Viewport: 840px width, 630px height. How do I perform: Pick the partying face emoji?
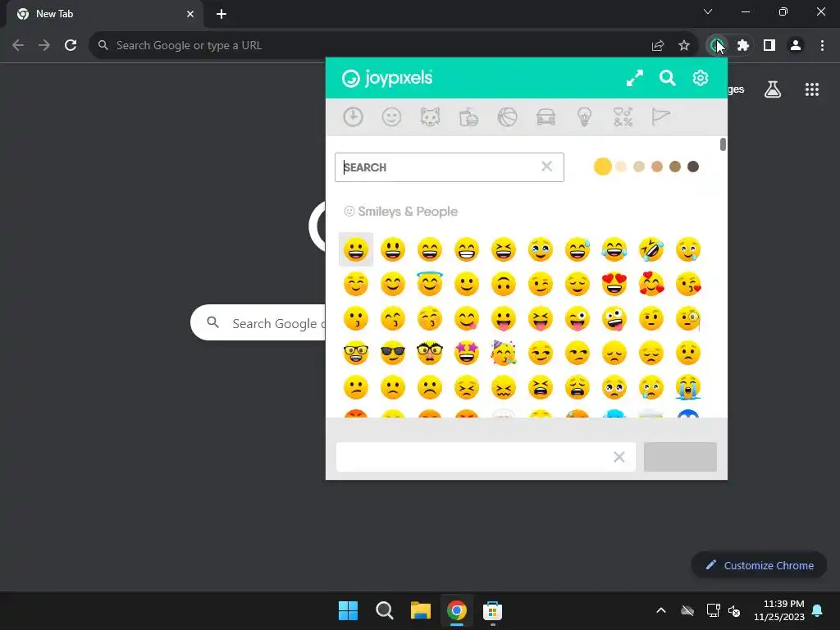pyautogui.click(x=504, y=353)
